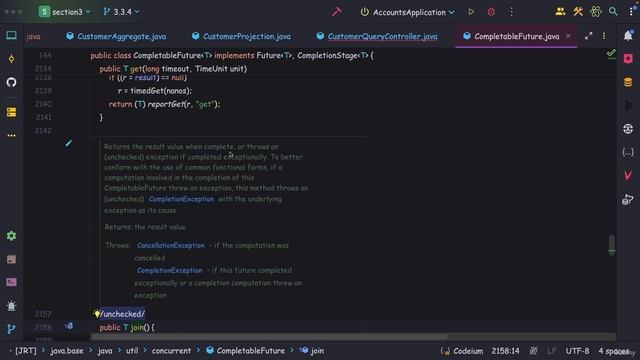Open the Project tool window icon

point(11,36)
